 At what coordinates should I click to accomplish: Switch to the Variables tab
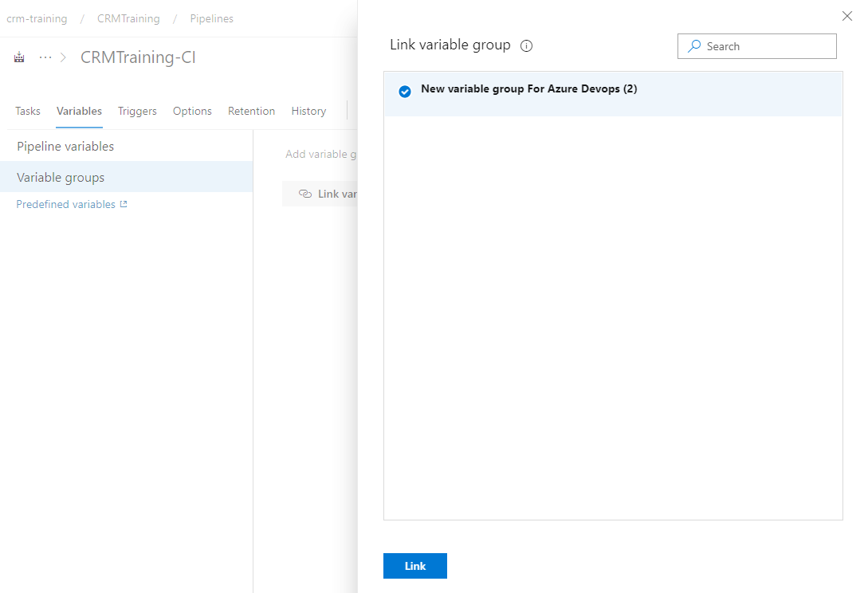point(79,112)
